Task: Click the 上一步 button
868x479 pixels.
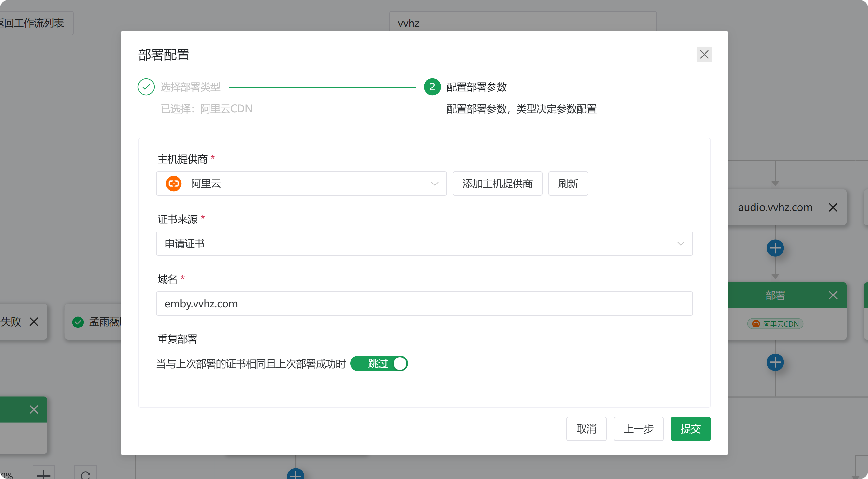Action: [638, 429]
